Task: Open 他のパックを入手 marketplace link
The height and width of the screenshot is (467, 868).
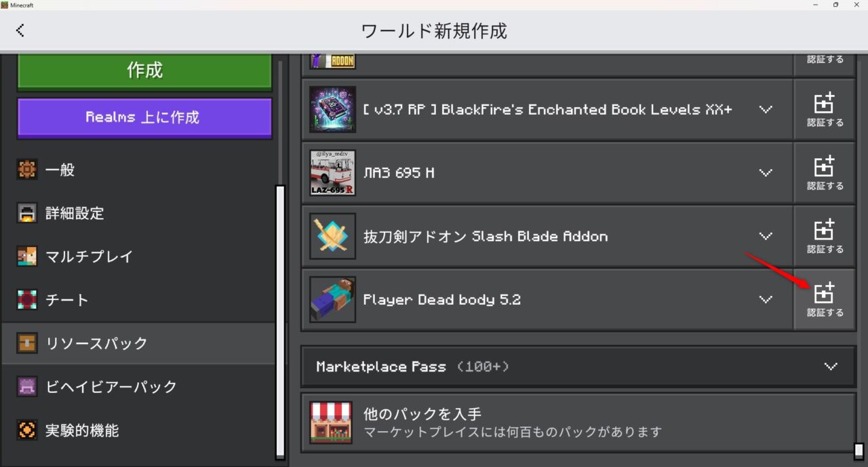Action: pyautogui.click(x=578, y=422)
